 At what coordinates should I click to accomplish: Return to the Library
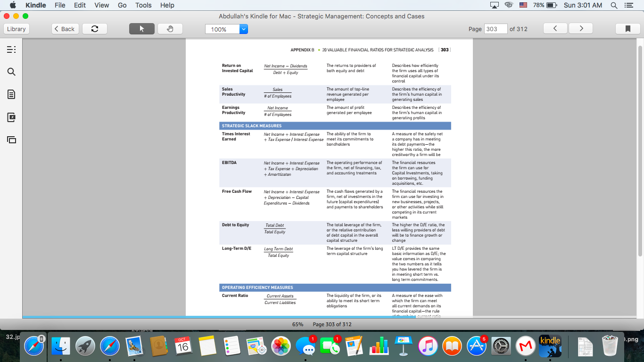coord(17,29)
